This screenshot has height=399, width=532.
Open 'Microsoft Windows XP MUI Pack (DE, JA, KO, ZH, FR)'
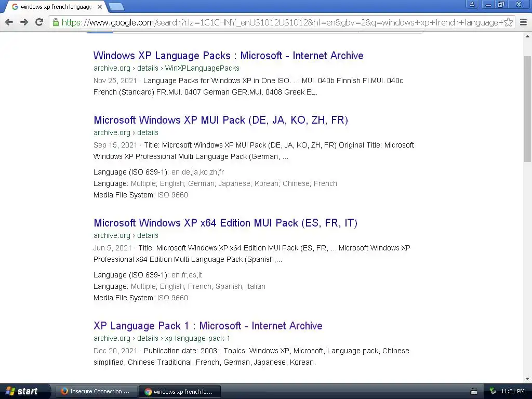[x=221, y=120]
